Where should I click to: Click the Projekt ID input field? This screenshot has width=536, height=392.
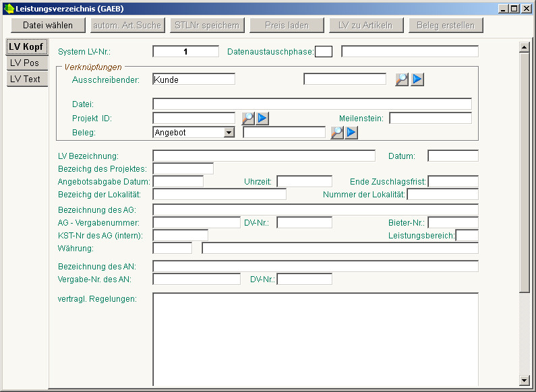[193, 118]
